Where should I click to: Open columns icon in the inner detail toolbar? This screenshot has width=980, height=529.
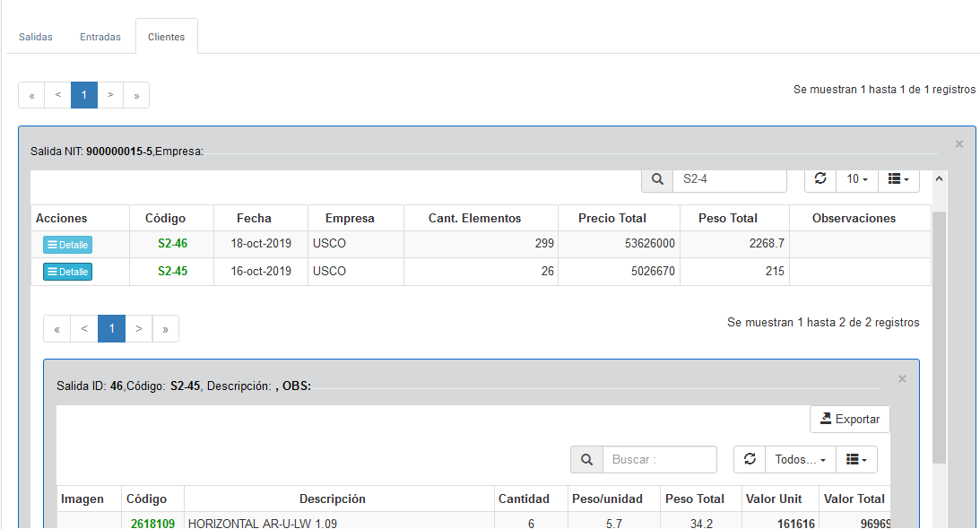pos(856,459)
